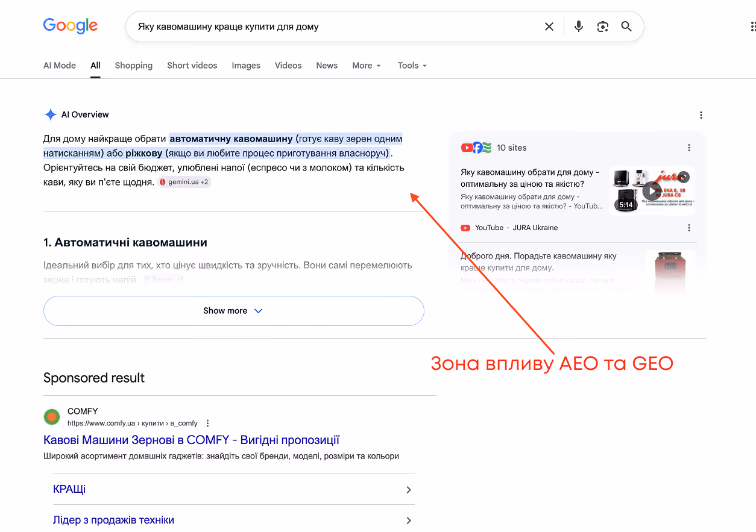Click the Google logo
Image resolution: width=756 pixels, height=532 pixels.
[71, 26]
